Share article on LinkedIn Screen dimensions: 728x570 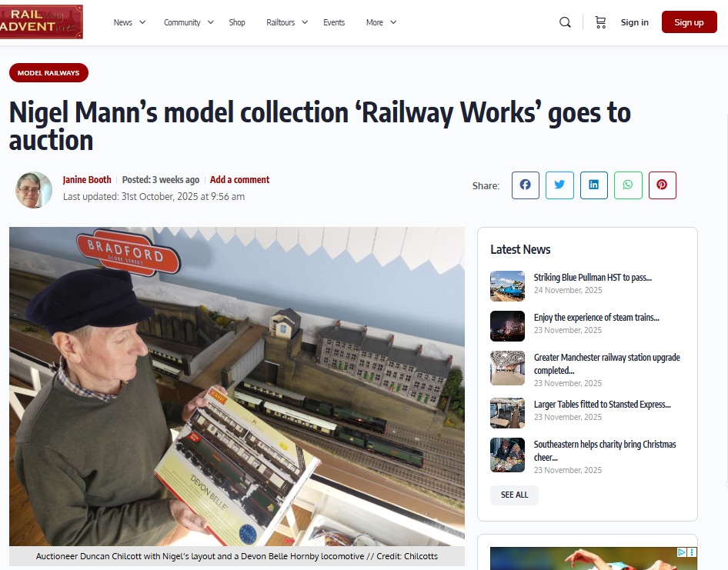pos(594,185)
